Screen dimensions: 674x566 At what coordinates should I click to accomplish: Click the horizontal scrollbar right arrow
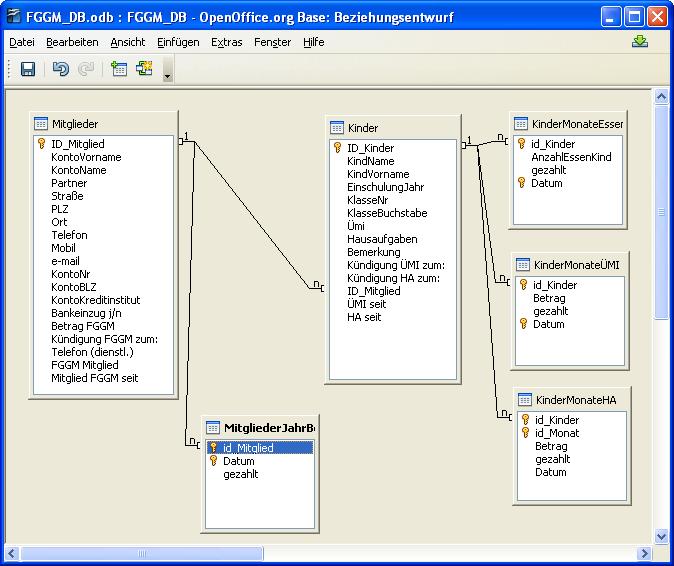645,553
